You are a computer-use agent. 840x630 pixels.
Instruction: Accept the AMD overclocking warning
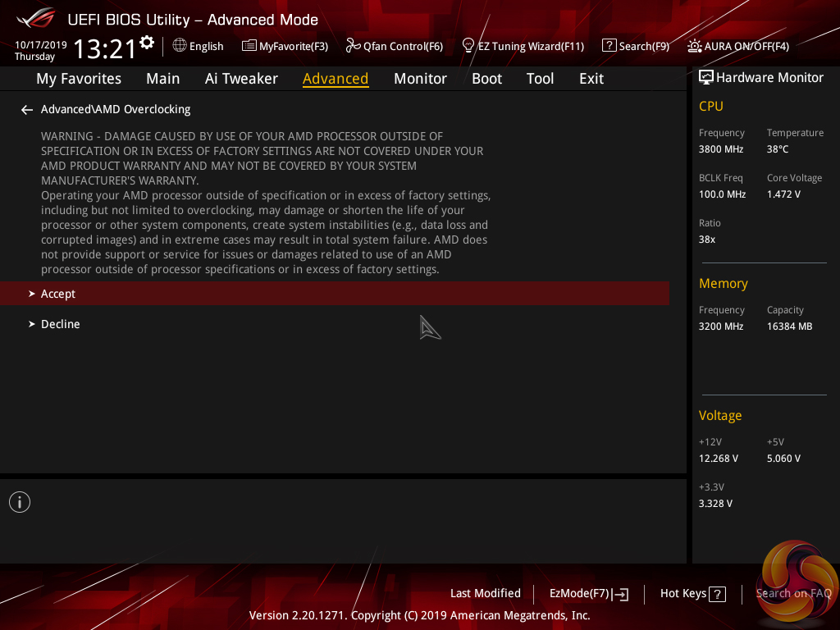click(x=335, y=294)
